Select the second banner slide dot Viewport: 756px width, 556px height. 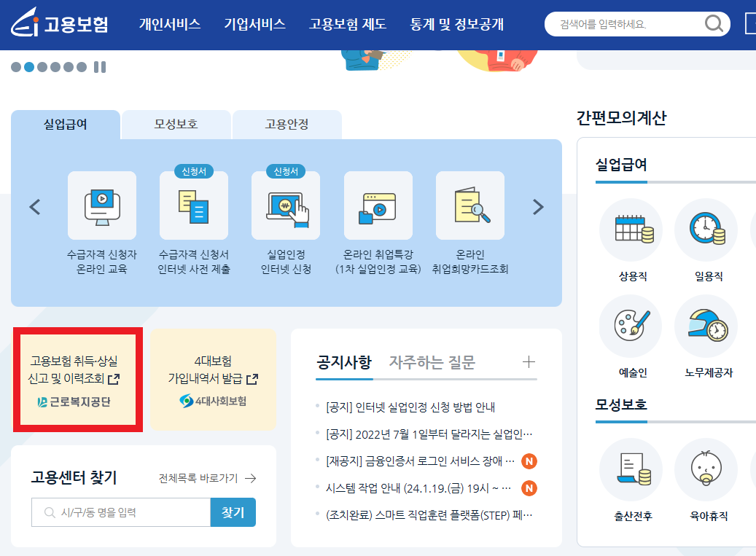[29, 67]
